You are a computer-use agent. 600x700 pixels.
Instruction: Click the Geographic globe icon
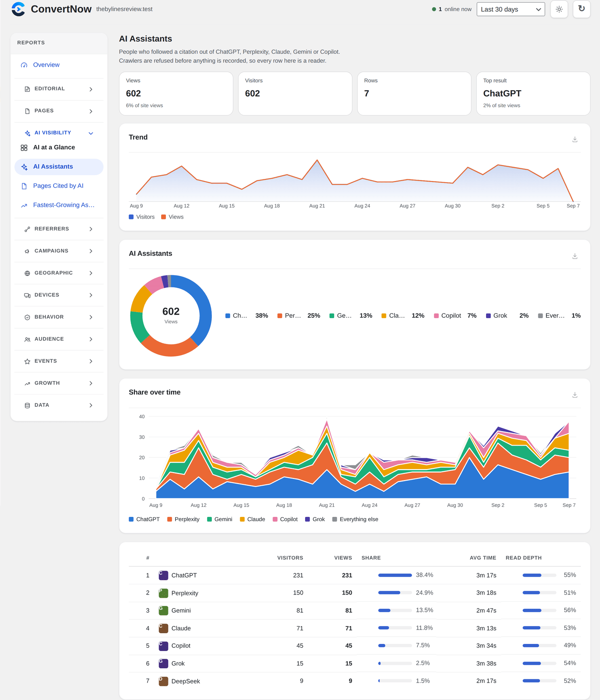tap(27, 273)
